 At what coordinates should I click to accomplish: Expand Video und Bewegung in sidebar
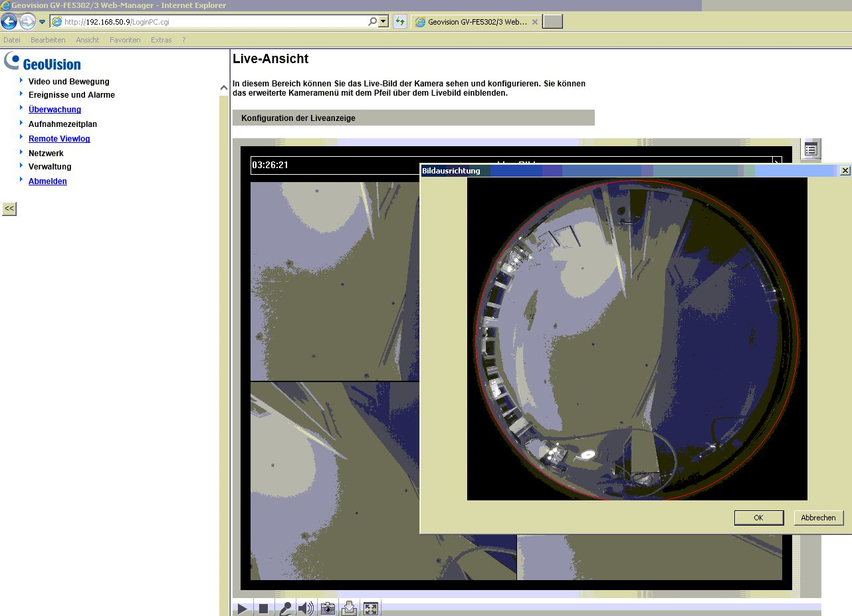[x=69, y=82]
